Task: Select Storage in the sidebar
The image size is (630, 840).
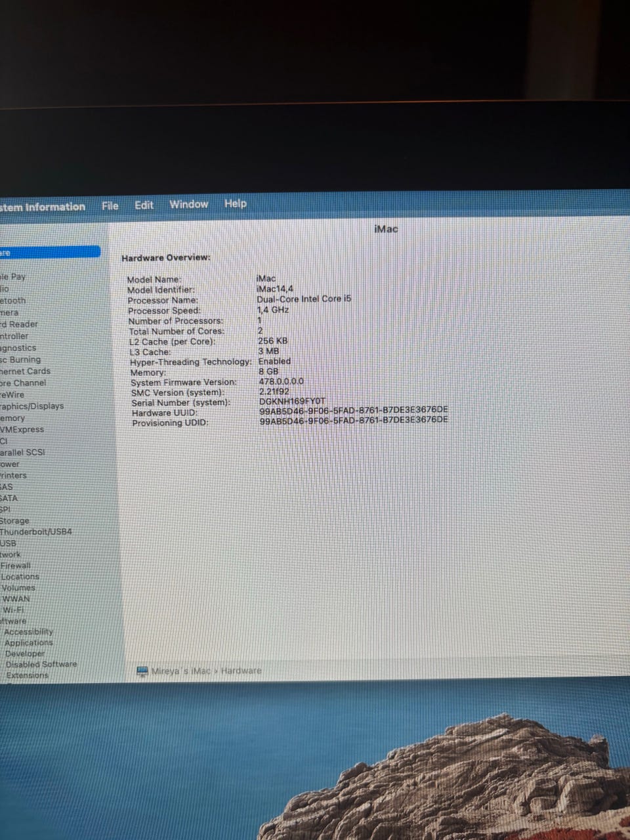Action: (x=14, y=520)
